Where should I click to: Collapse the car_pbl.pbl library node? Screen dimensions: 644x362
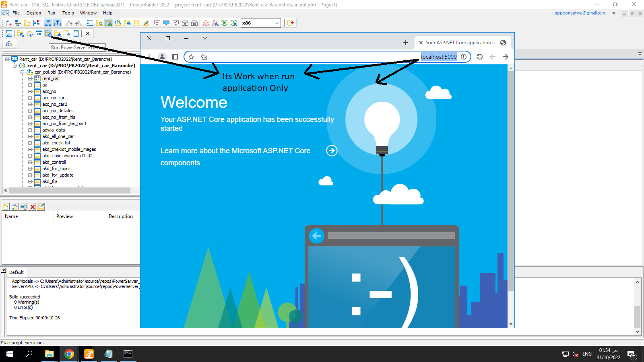[x=22, y=72]
